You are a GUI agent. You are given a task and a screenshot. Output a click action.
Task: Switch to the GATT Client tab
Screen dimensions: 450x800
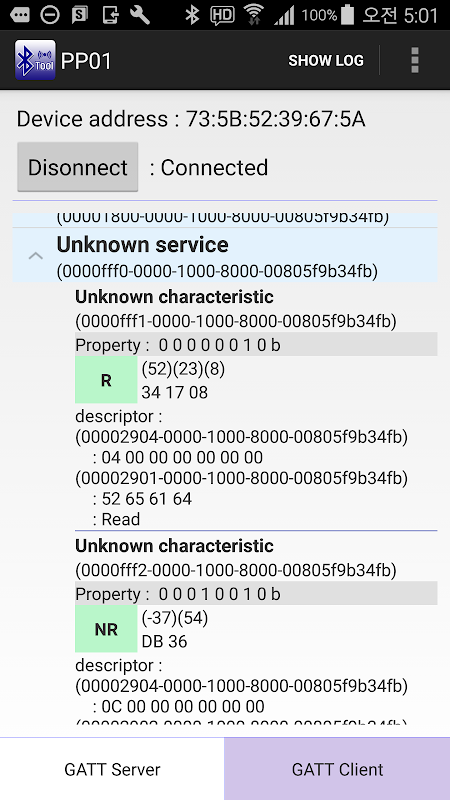(337, 769)
